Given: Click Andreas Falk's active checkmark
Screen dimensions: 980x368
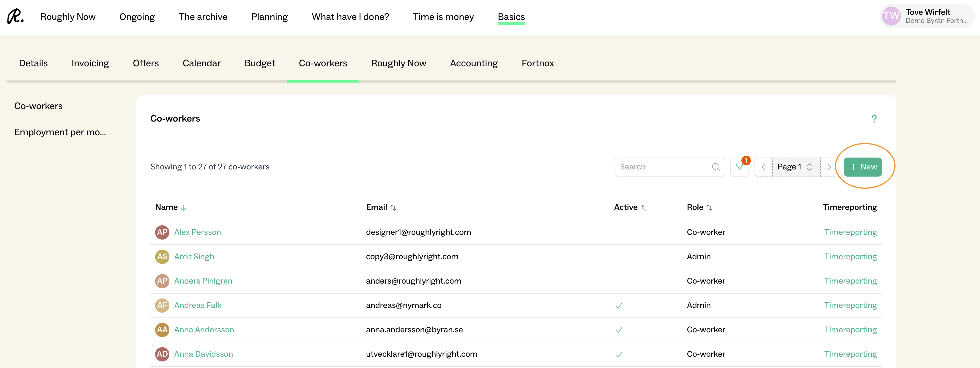Looking at the screenshot, I should [x=619, y=306].
